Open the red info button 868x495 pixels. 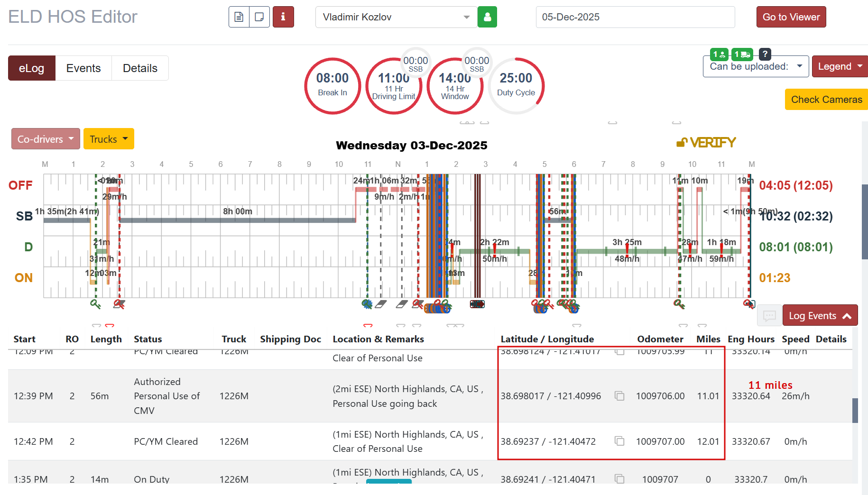(x=283, y=17)
